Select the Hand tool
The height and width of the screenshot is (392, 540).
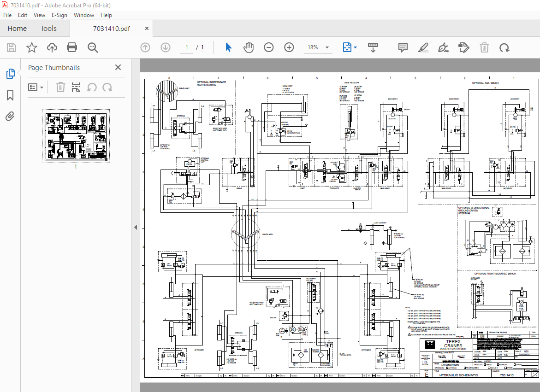pyautogui.click(x=249, y=47)
